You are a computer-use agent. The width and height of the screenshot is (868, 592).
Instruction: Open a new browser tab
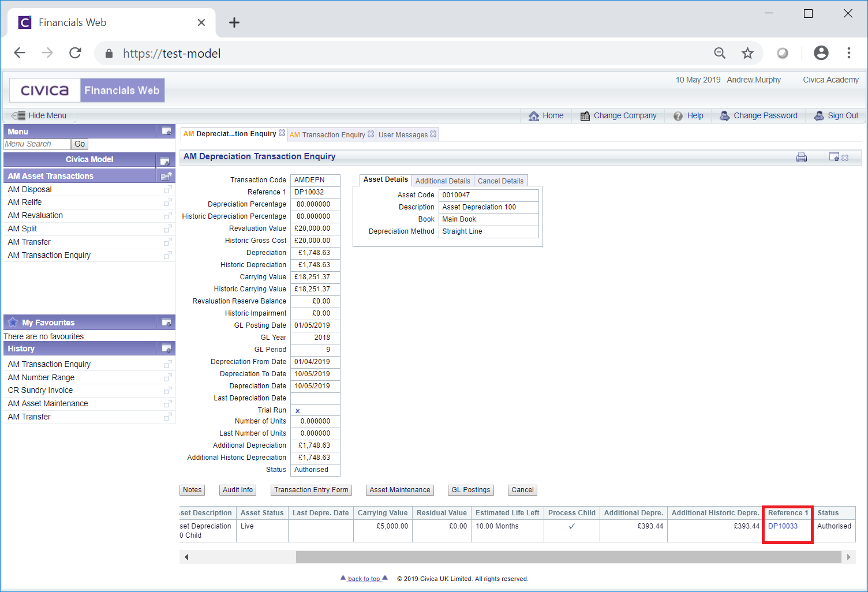[234, 23]
